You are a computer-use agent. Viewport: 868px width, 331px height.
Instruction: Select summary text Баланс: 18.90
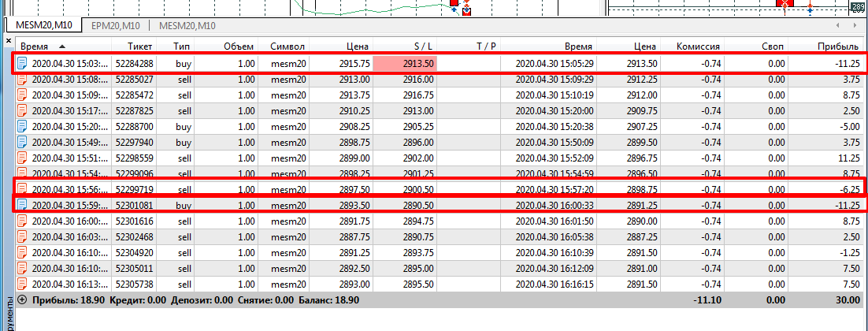point(328,300)
